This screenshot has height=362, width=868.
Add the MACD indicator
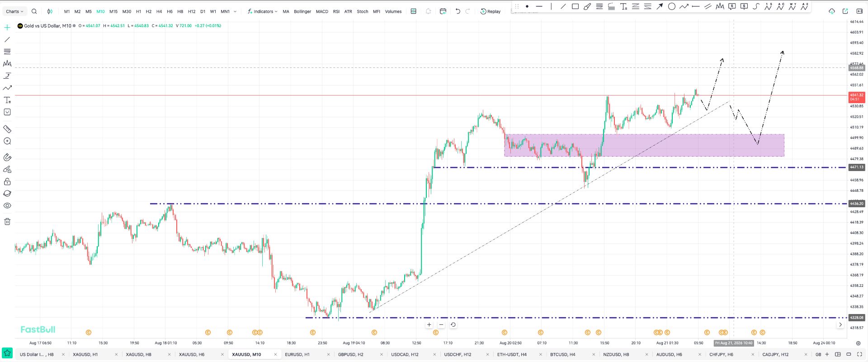click(x=322, y=11)
